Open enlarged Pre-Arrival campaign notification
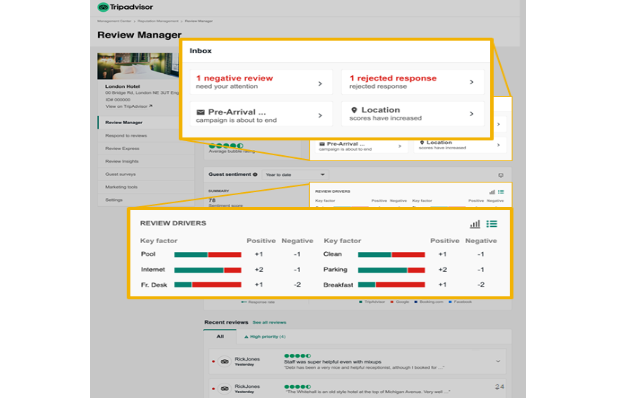 pyautogui.click(x=261, y=114)
